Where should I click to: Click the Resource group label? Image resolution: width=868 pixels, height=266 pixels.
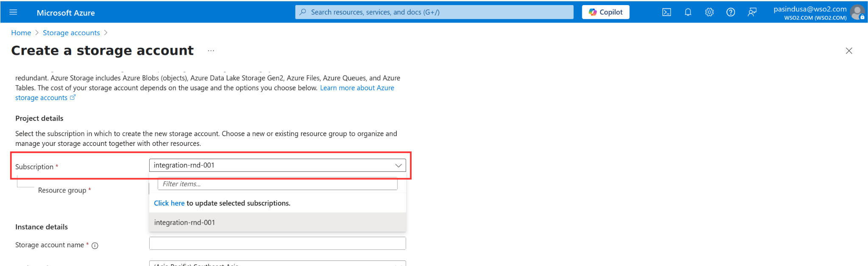pos(62,190)
